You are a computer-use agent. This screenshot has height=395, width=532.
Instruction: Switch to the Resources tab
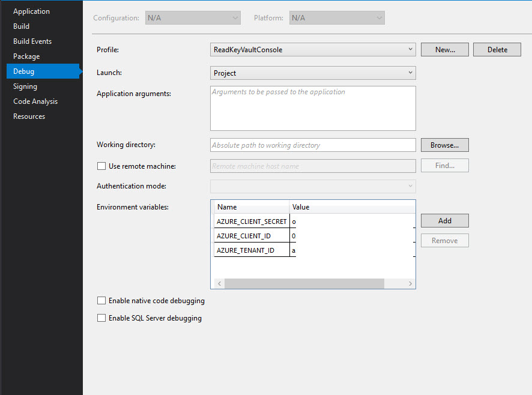pos(29,116)
